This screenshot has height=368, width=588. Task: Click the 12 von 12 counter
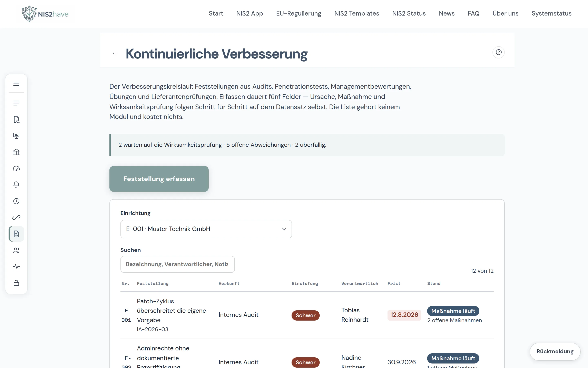482,271
